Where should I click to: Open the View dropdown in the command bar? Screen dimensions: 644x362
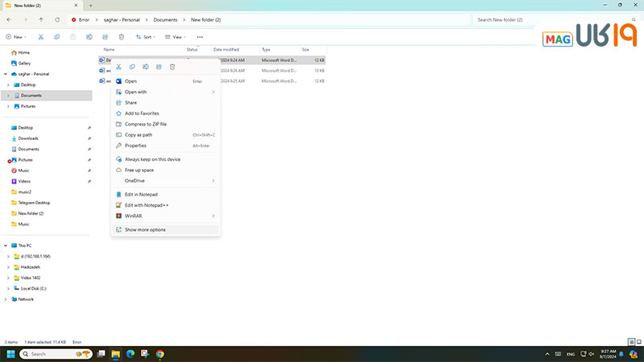(175, 37)
